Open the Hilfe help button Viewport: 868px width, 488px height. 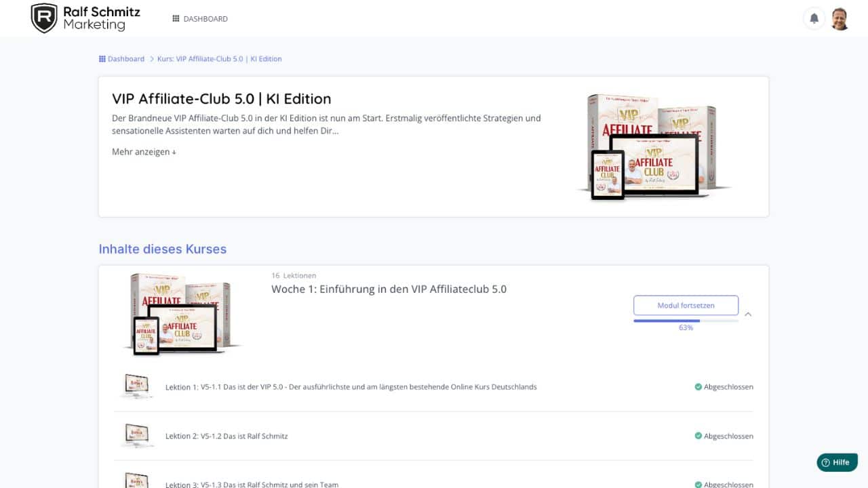[x=837, y=462]
